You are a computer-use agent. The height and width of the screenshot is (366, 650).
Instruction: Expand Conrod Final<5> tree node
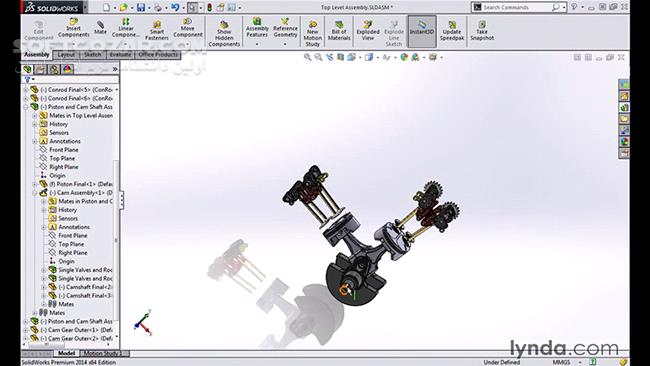26,90
